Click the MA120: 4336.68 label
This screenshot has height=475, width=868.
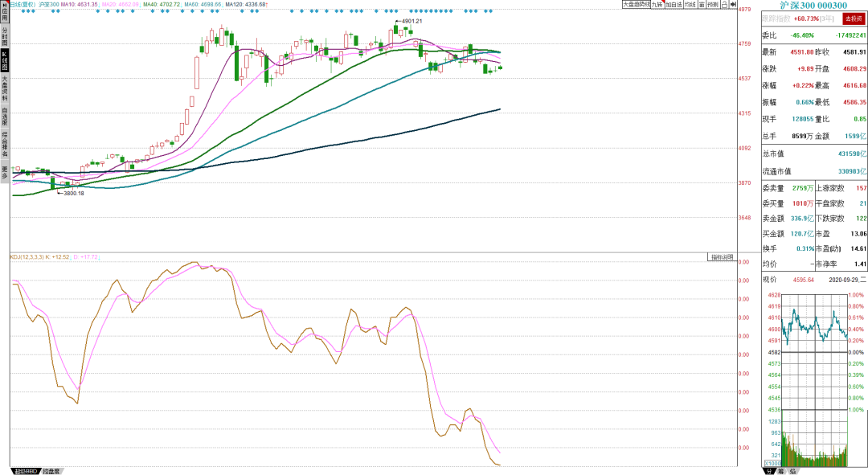[245, 5]
